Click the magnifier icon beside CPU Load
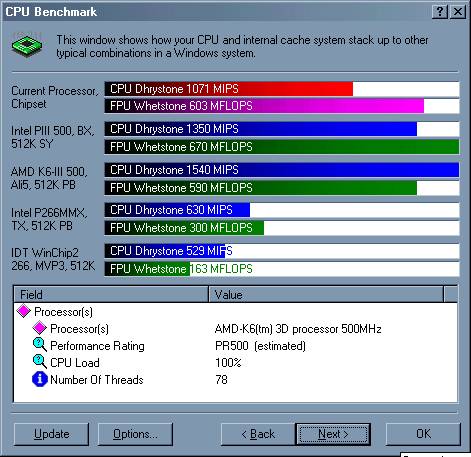Image resolution: width=471 pixels, height=457 pixels. (40, 362)
